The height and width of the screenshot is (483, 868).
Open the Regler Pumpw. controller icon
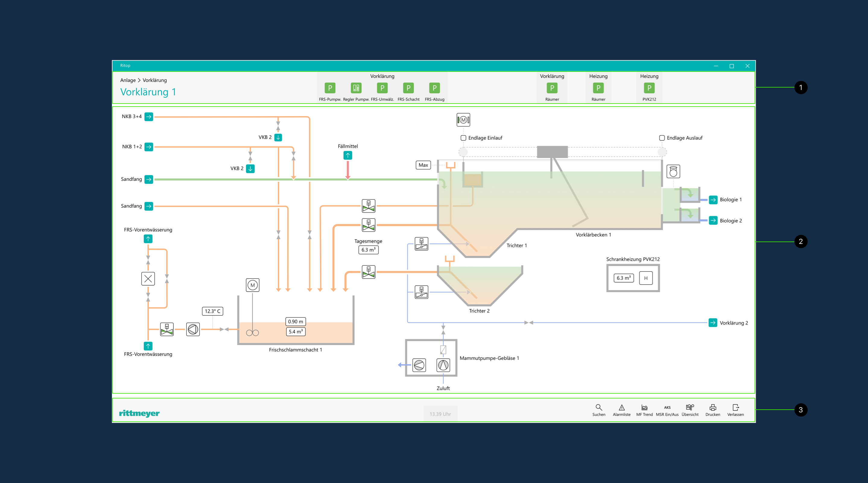click(x=356, y=88)
